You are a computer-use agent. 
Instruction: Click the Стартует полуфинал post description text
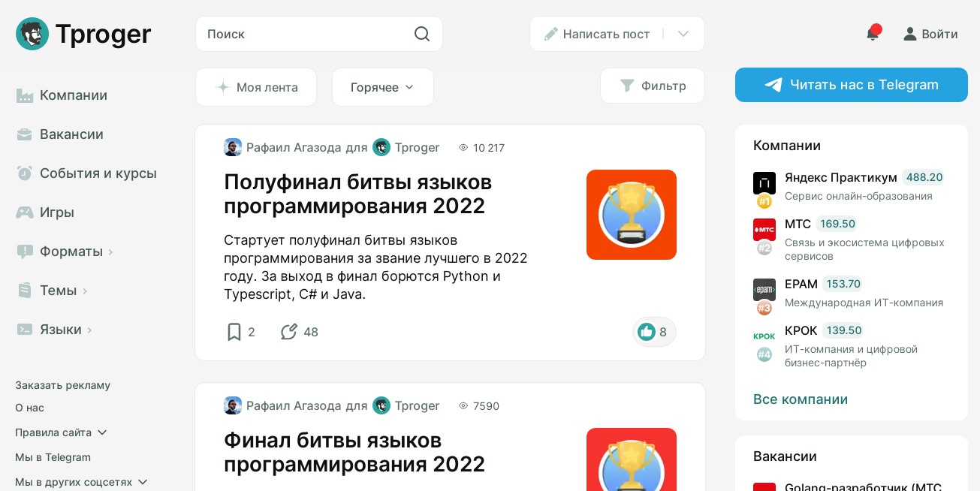click(x=375, y=267)
